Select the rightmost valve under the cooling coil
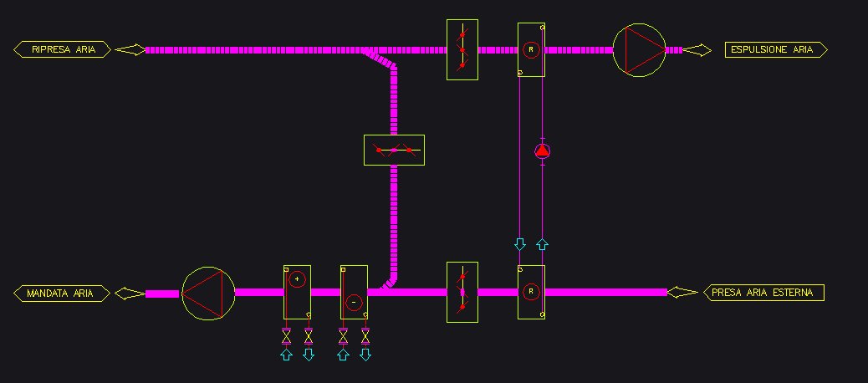The image size is (868, 383). [365, 336]
